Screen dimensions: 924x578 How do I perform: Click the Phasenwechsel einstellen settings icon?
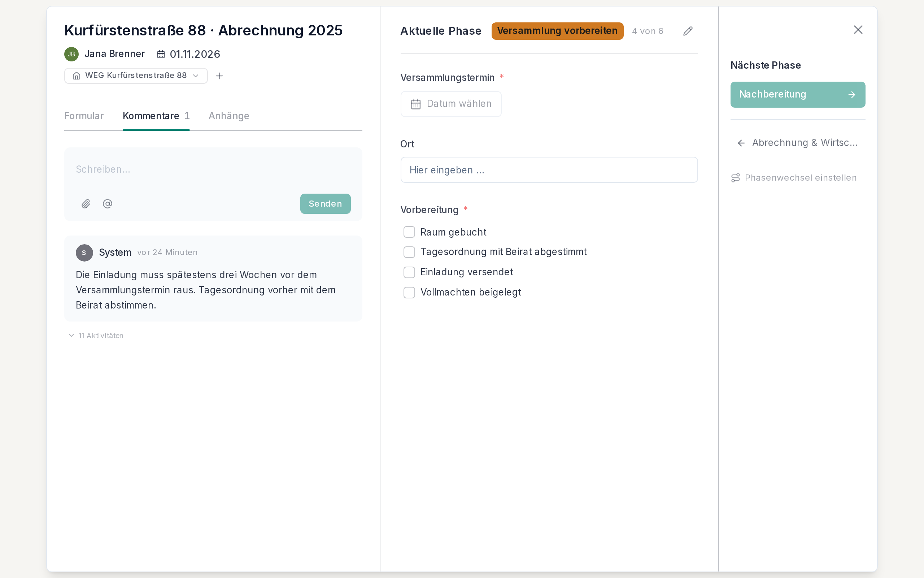pos(735,178)
